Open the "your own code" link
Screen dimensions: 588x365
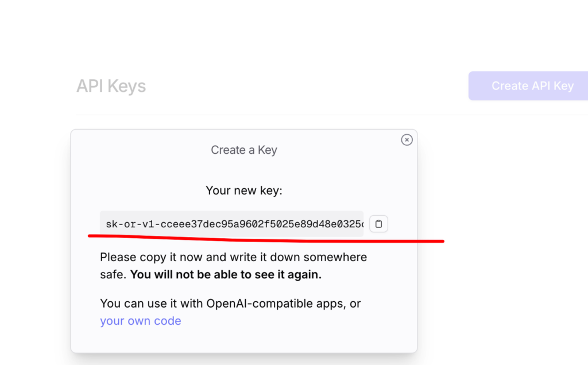[141, 321]
